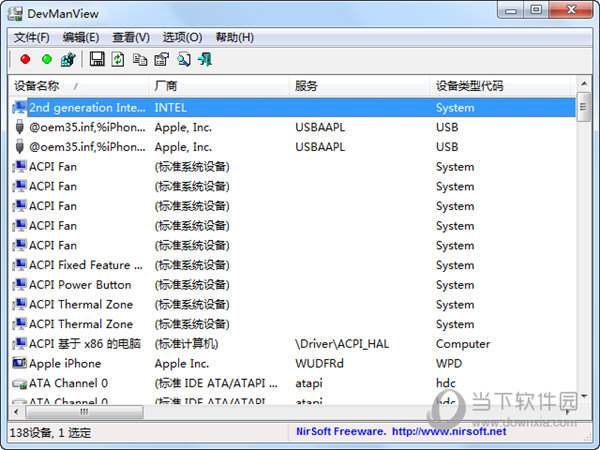Click the horizontal scrollbar thumb
Viewport: 600px width, 450px height.
coord(84,412)
